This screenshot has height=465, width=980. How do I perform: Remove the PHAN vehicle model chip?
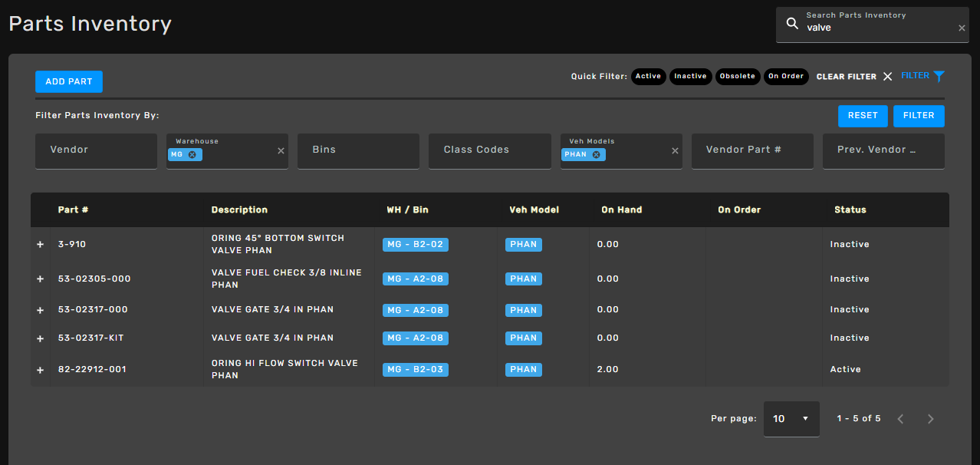point(596,154)
